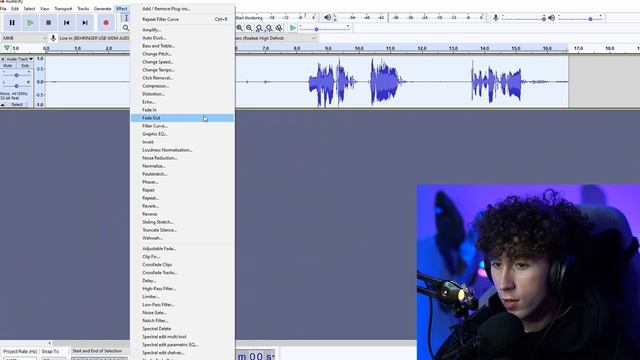The width and height of the screenshot is (640, 360).
Task: Apply the highlighted Fade Out effect
Action: click(182, 118)
